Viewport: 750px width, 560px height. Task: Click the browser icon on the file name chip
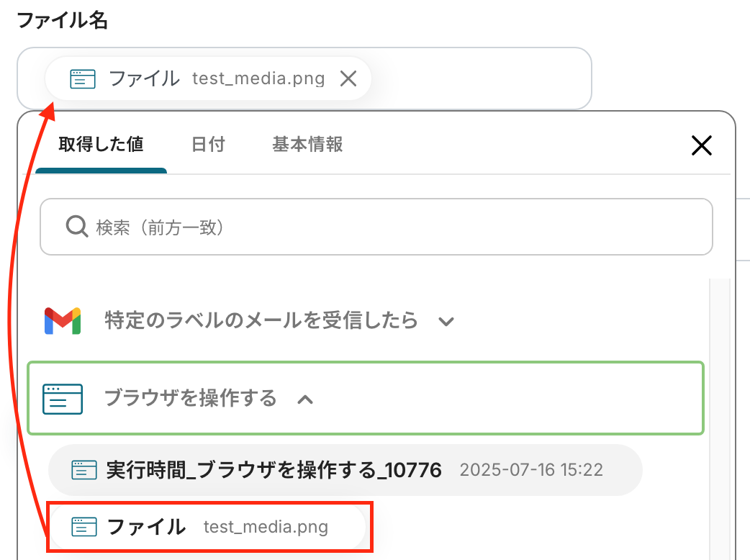click(83, 78)
